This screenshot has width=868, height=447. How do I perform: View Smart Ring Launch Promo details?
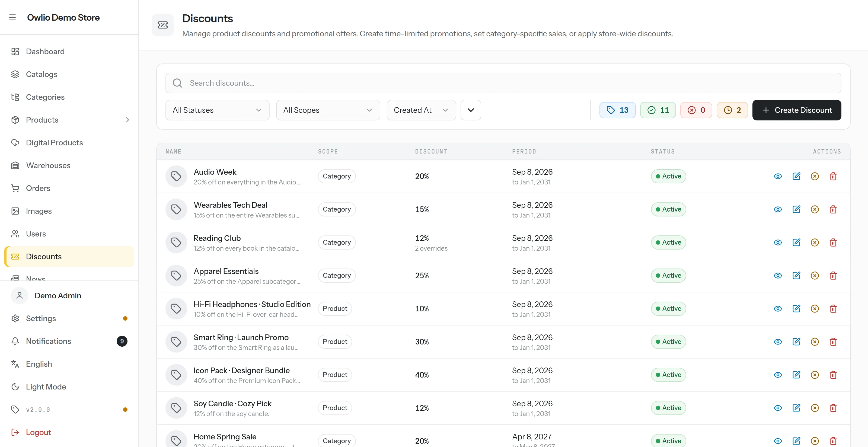click(x=778, y=341)
